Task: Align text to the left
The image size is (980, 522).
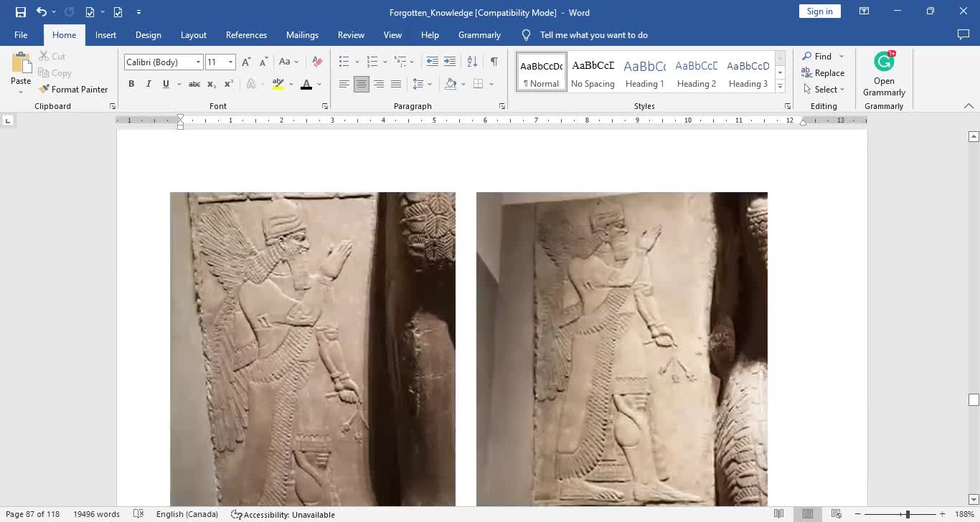Action: point(344,84)
